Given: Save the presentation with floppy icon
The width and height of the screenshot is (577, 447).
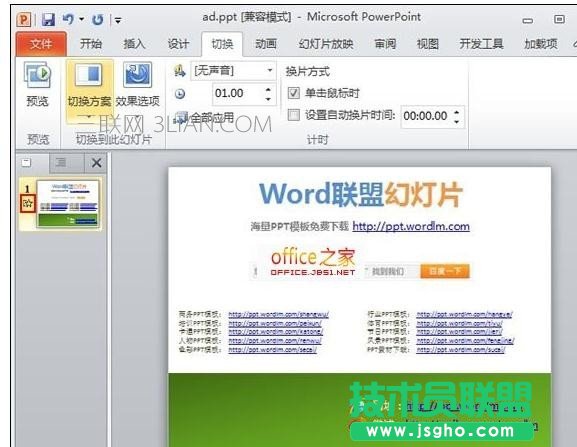Looking at the screenshot, I should point(48,19).
